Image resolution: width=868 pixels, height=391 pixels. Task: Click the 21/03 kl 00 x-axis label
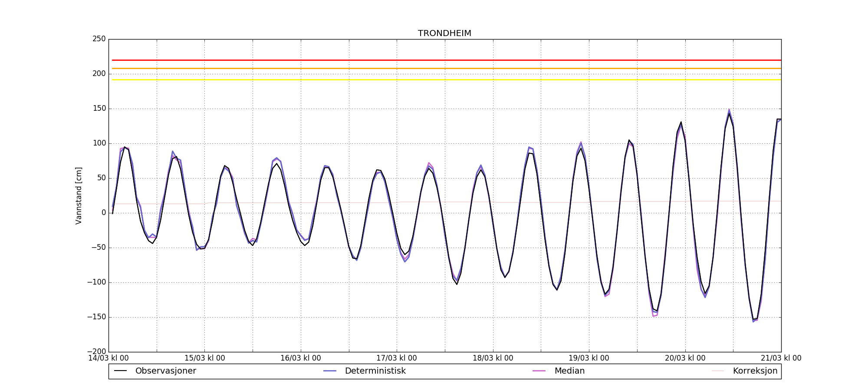click(781, 358)
